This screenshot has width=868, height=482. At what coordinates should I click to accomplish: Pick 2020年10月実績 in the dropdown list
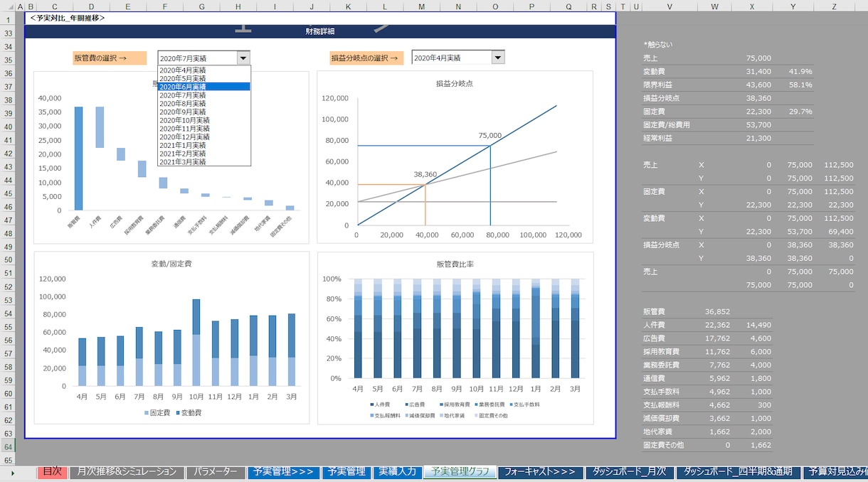pos(204,120)
